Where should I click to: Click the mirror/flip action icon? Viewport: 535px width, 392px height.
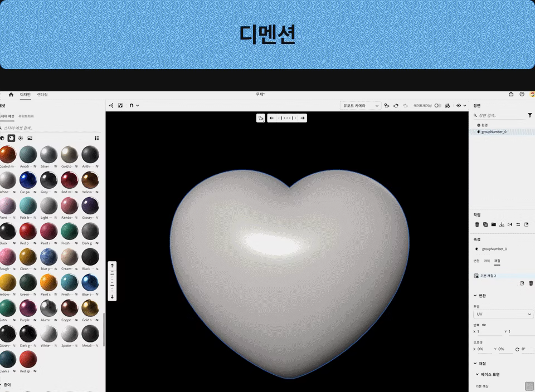[510, 224]
